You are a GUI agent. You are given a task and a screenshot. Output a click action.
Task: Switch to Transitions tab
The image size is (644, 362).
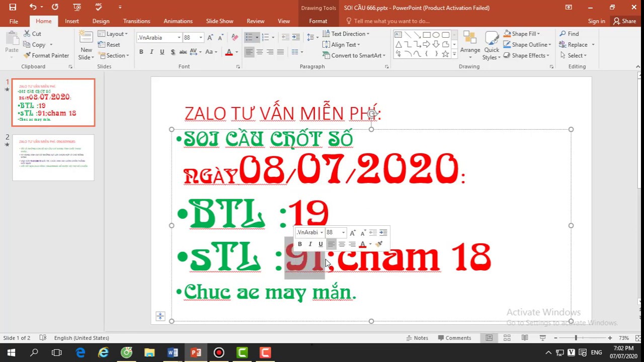(137, 21)
